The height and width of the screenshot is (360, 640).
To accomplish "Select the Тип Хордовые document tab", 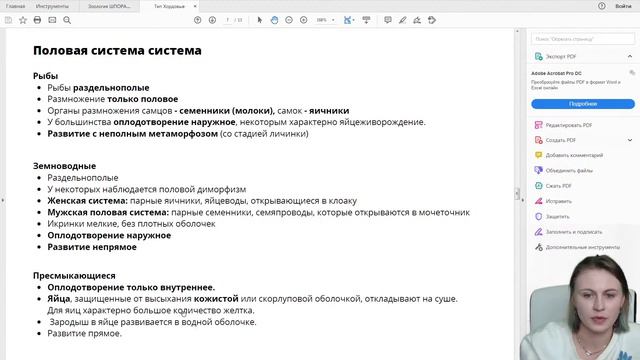I will coord(169,6).
